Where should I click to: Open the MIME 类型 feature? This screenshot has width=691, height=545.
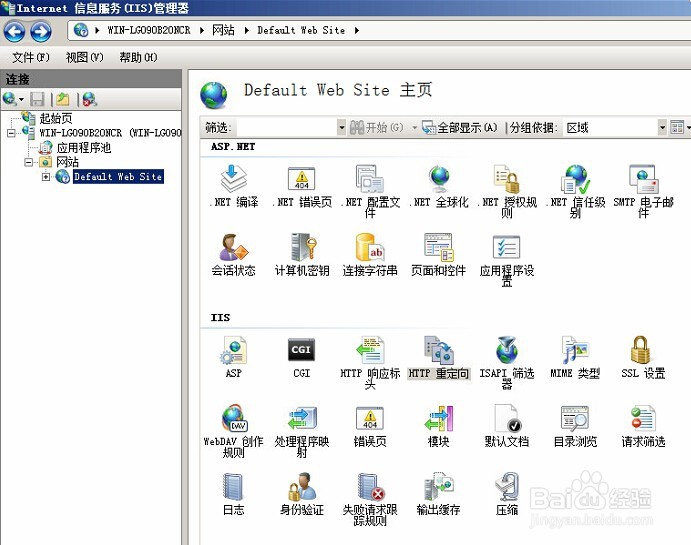pyautogui.click(x=576, y=357)
